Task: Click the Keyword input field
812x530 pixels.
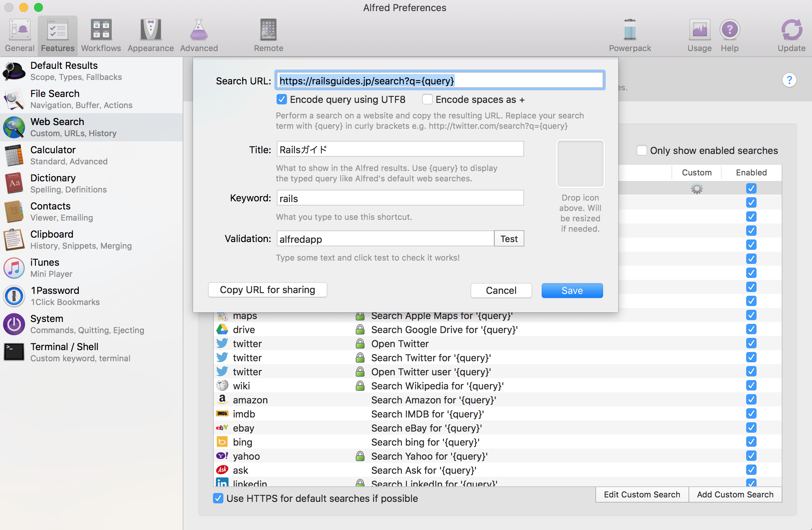Action: 400,198
